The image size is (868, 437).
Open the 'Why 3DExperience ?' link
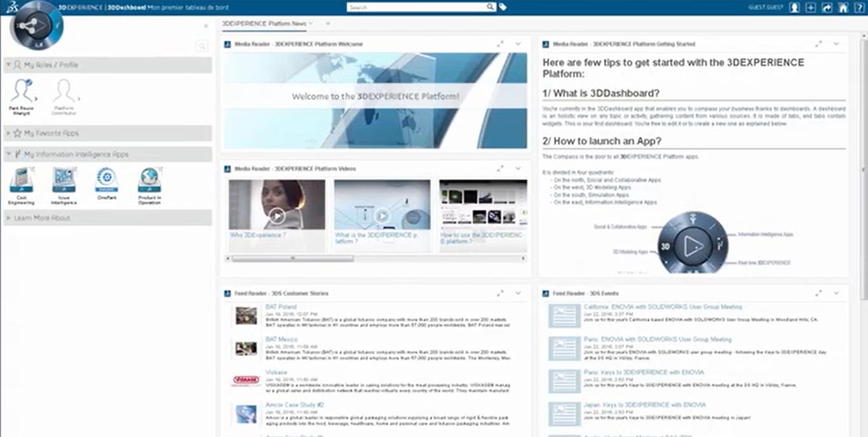click(x=258, y=235)
